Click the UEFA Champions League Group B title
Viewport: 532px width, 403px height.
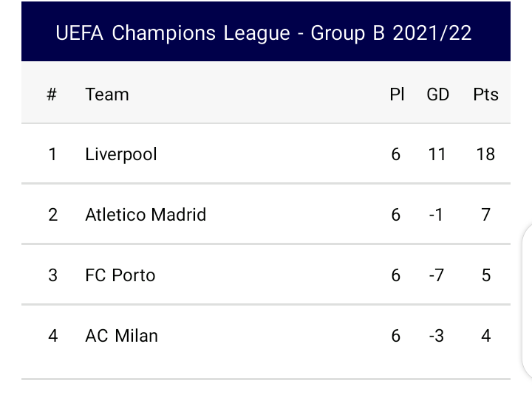(x=264, y=34)
